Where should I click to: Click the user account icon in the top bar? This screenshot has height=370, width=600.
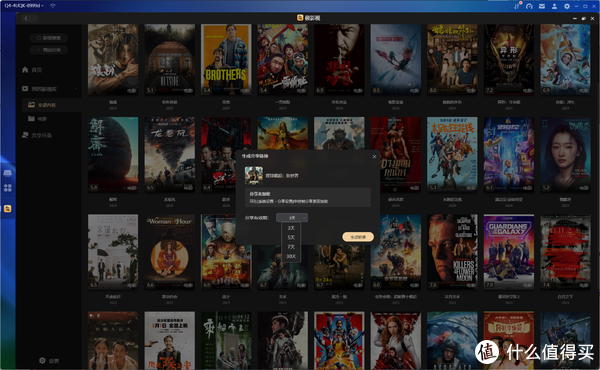point(554,6)
